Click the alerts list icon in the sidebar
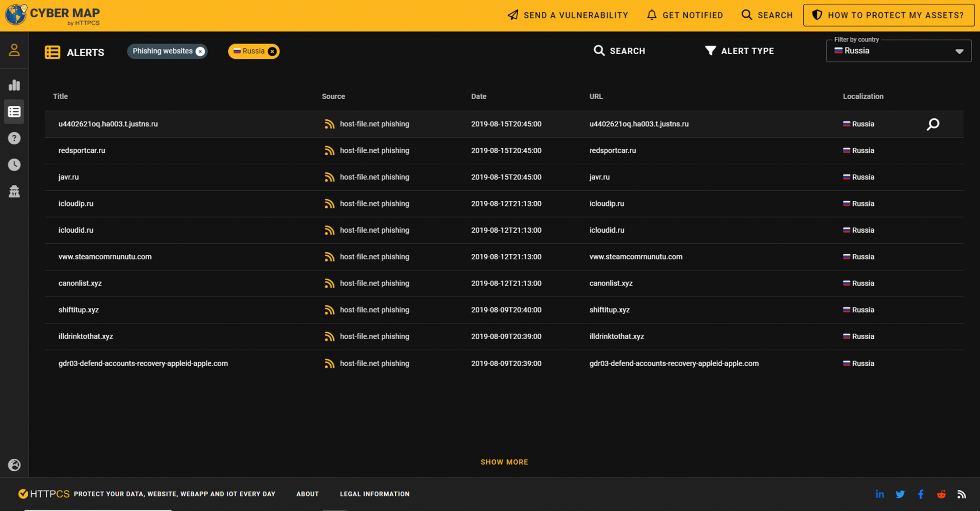This screenshot has height=511, width=980. pos(14,112)
